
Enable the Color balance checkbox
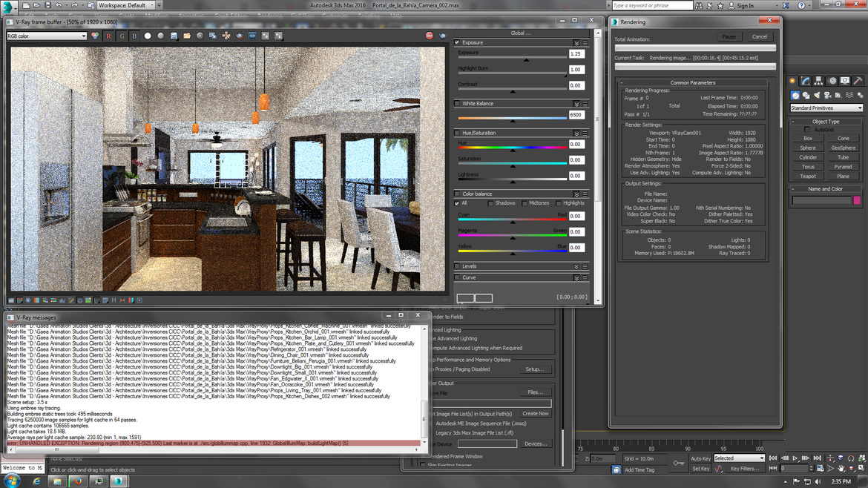click(x=457, y=194)
